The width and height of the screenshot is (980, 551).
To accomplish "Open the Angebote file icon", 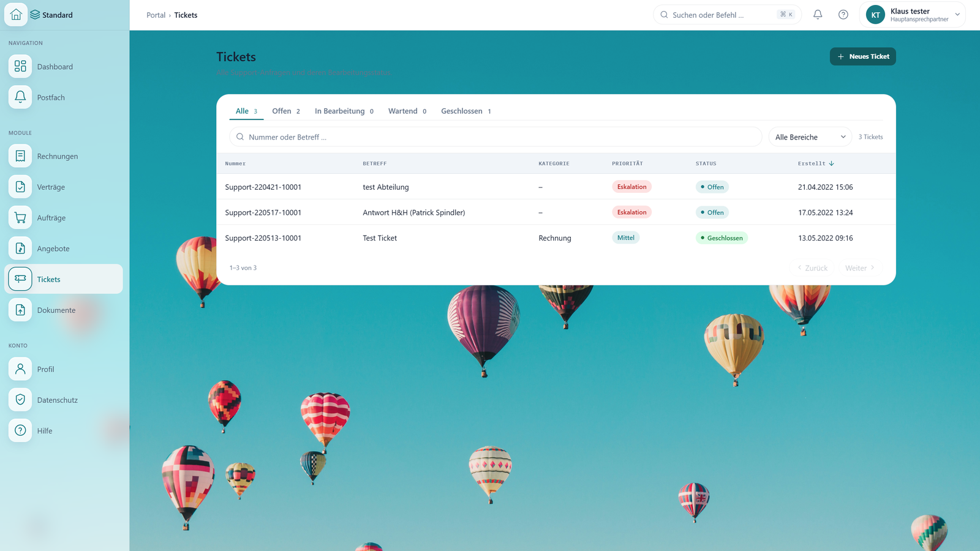I will 20,248.
